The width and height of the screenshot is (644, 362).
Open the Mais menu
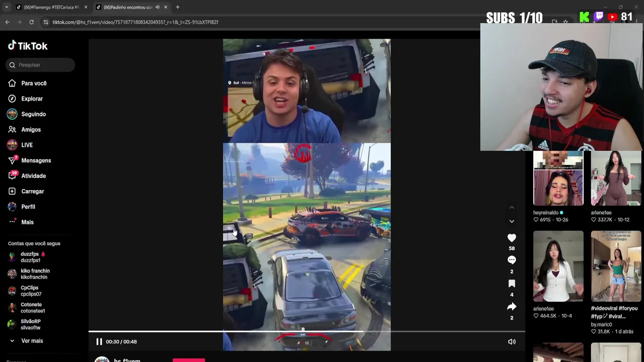27,222
